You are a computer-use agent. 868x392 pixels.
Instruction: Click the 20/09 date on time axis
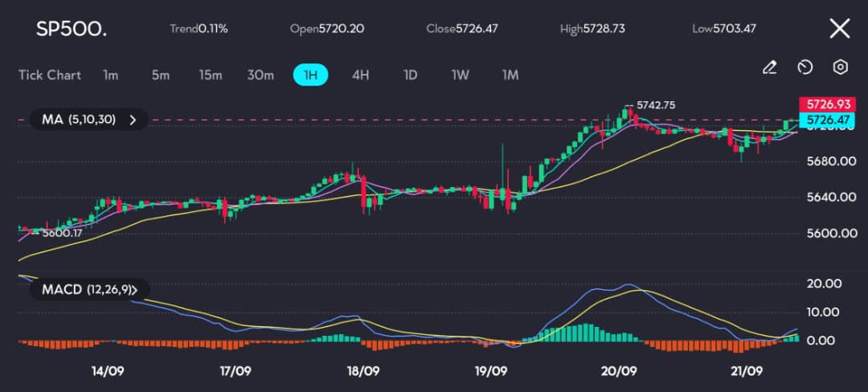pos(618,370)
